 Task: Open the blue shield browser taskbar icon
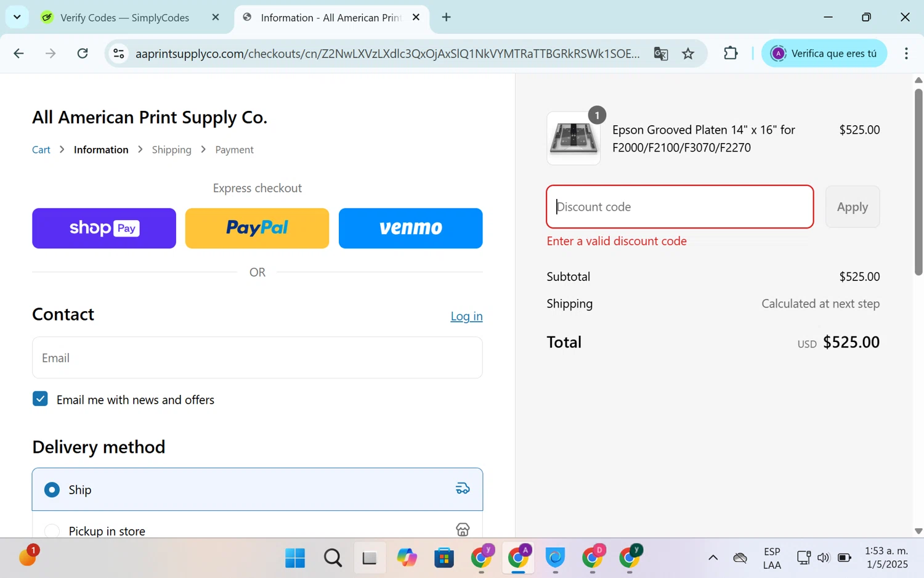coord(555,558)
